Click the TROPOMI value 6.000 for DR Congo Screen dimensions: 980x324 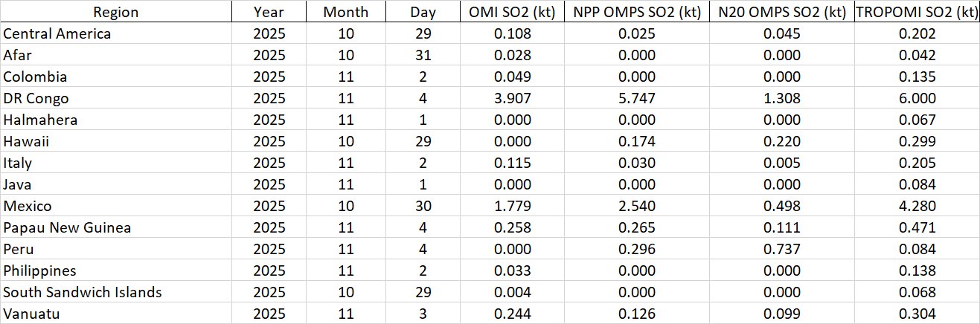pos(916,98)
